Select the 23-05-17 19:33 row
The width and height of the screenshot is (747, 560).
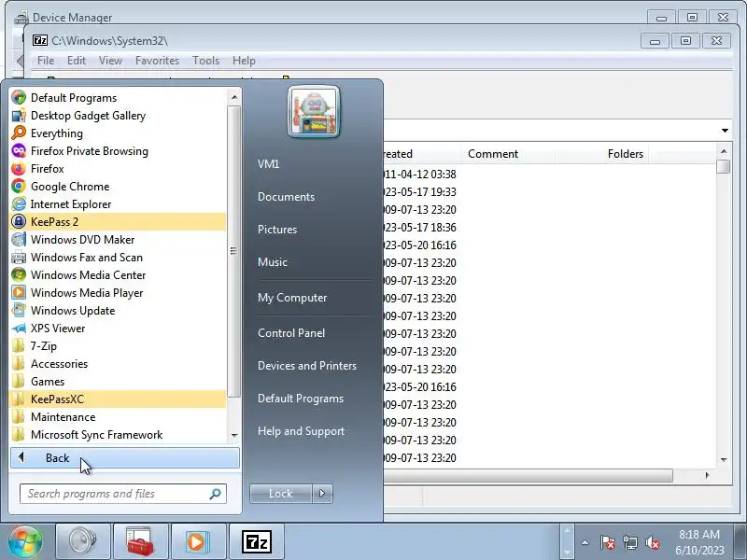click(x=419, y=192)
